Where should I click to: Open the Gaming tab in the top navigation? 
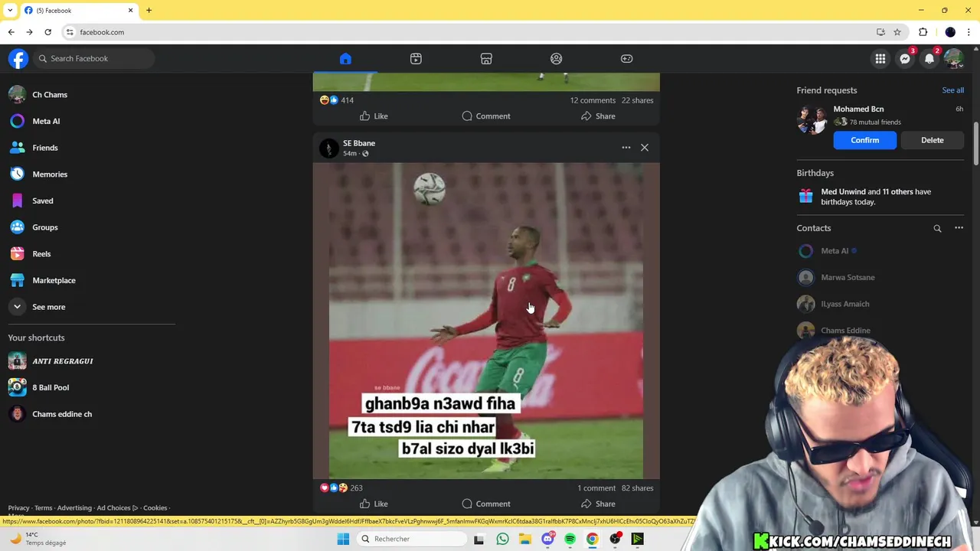tap(627, 59)
